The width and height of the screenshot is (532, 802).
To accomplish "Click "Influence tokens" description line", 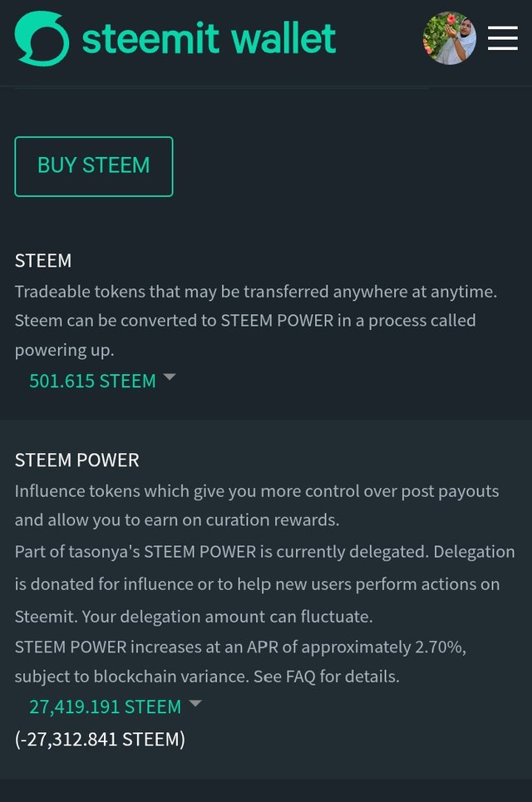I will click(257, 491).
